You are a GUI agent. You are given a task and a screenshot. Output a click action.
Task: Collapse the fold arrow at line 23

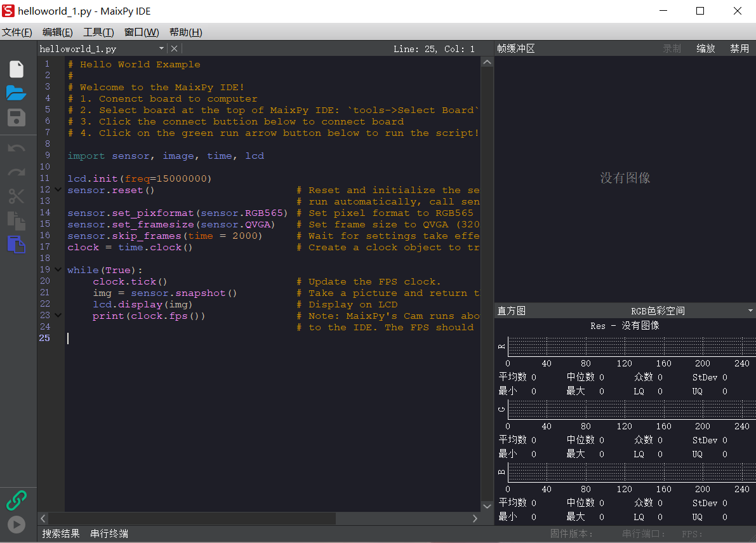coord(58,316)
